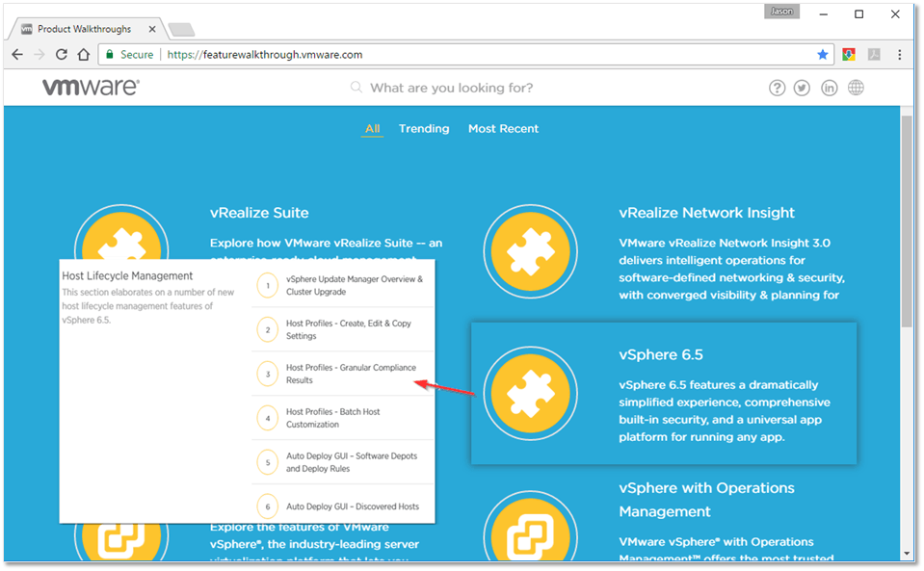The width and height of the screenshot is (924, 571).
Task: Switch to the Most Recent tab
Action: [503, 129]
